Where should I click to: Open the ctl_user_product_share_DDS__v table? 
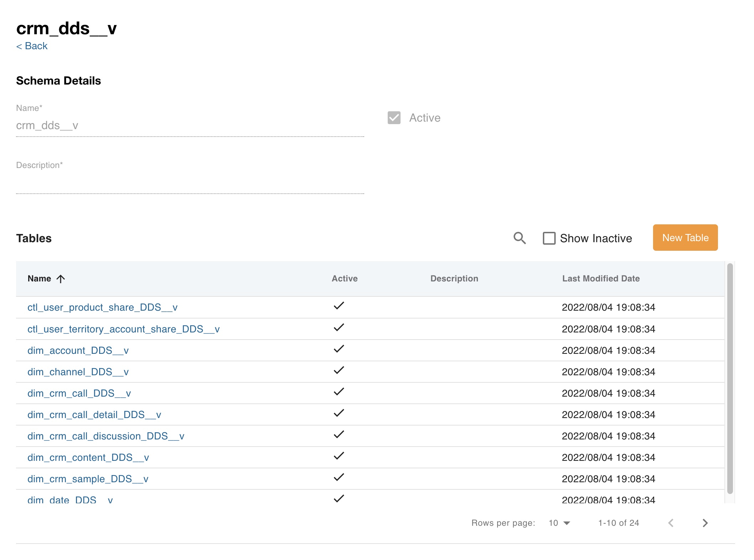pos(102,307)
